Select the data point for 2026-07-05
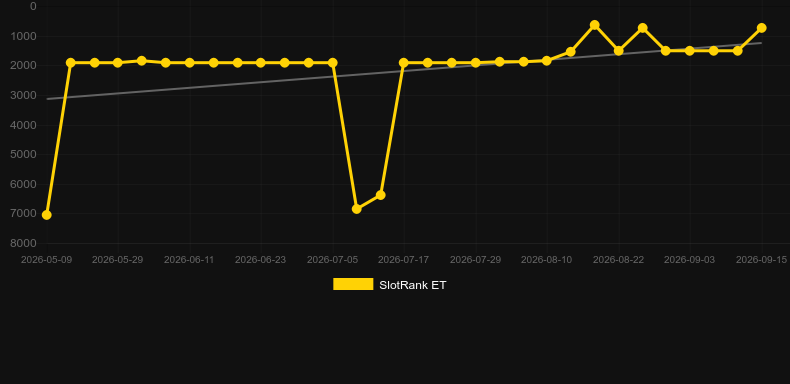Screen dimensions: 790x384 [x=333, y=62]
